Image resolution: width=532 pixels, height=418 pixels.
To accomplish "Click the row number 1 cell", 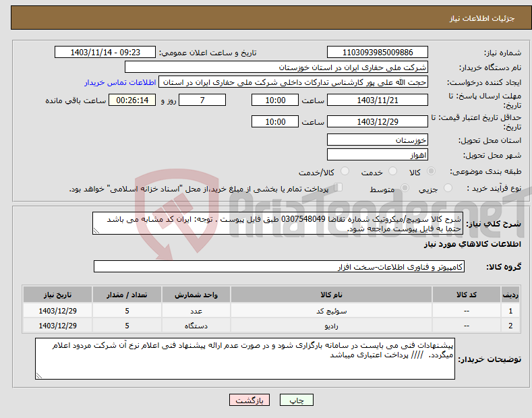I will 510,311.
